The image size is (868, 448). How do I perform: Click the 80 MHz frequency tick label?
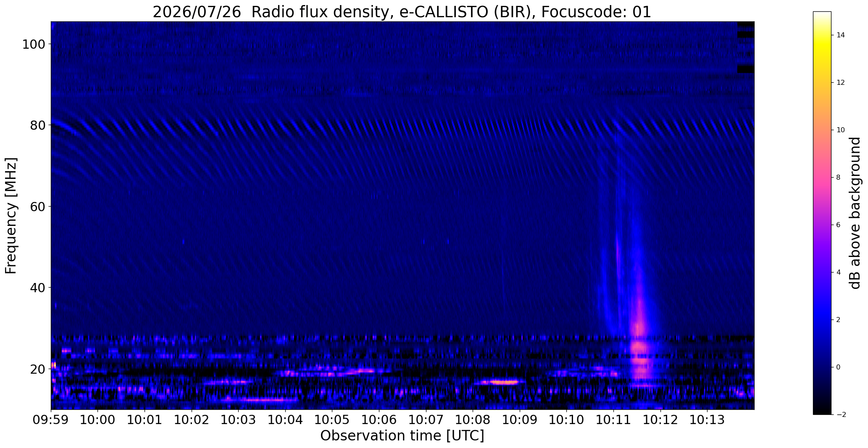(x=38, y=125)
